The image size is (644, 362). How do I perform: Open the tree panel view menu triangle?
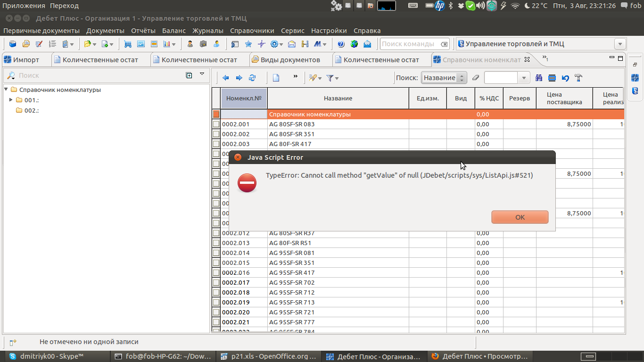tap(202, 74)
